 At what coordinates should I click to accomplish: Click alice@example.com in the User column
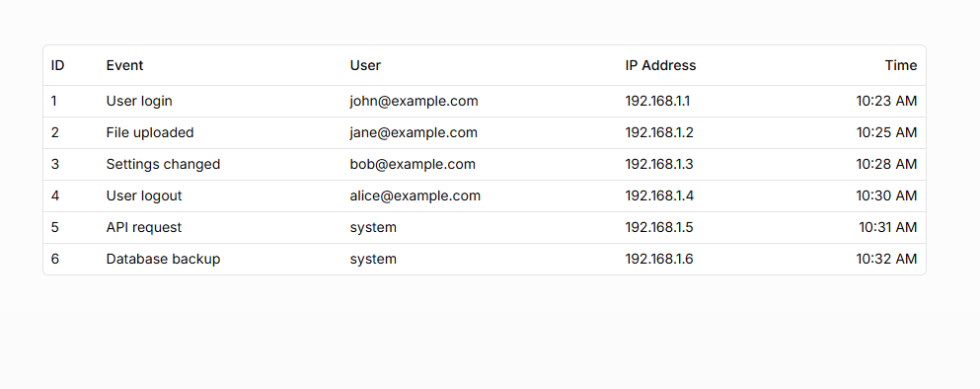pyautogui.click(x=415, y=195)
